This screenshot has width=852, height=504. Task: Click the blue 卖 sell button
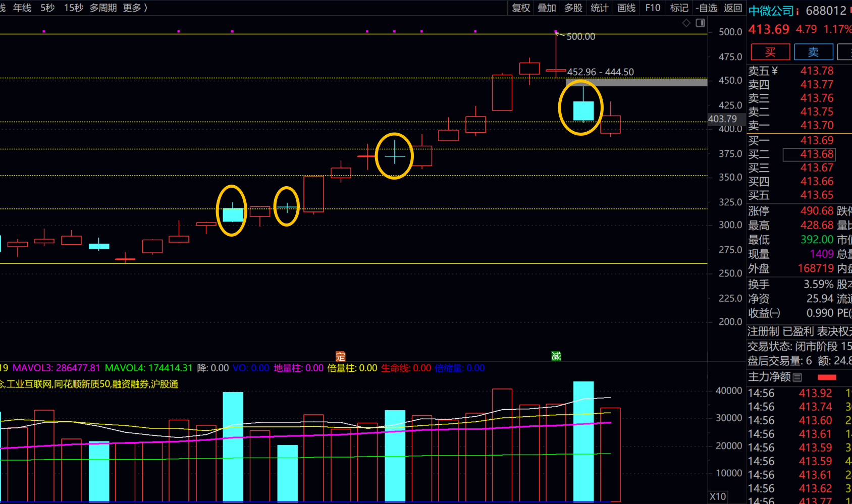click(814, 52)
